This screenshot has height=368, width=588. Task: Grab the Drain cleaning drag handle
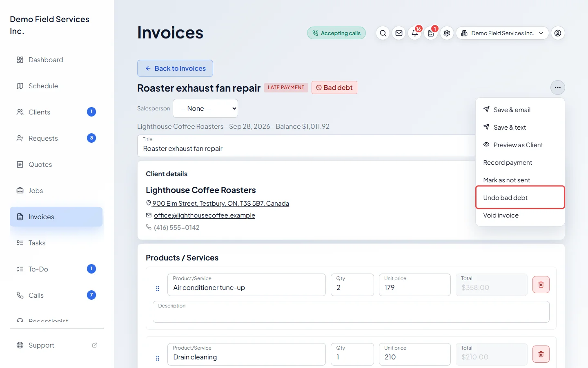[158, 358]
